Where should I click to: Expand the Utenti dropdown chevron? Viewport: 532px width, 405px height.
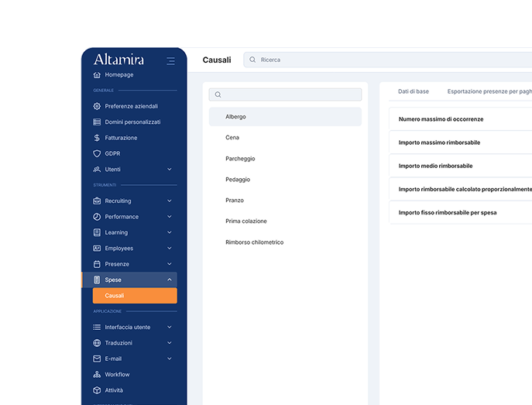click(170, 170)
